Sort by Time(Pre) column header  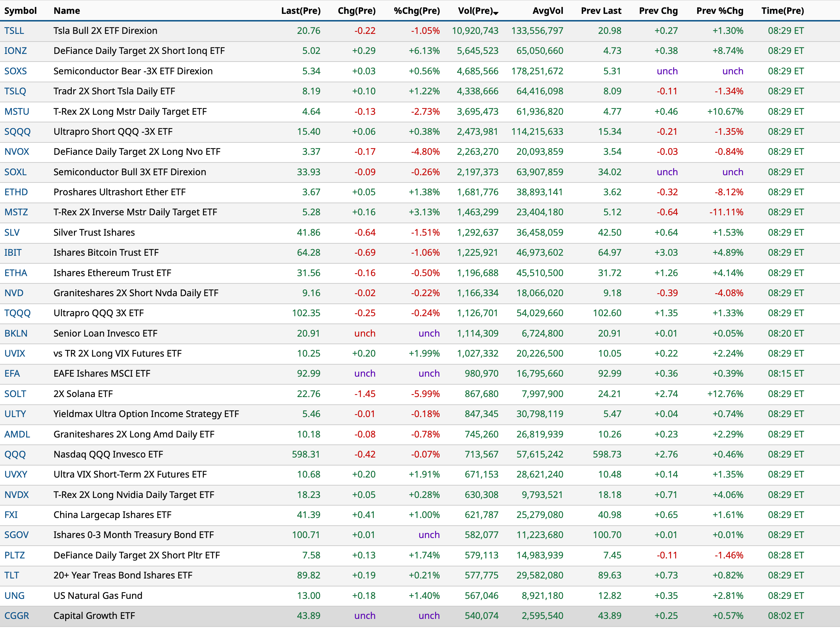pyautogui.click(x=782, y=11)
